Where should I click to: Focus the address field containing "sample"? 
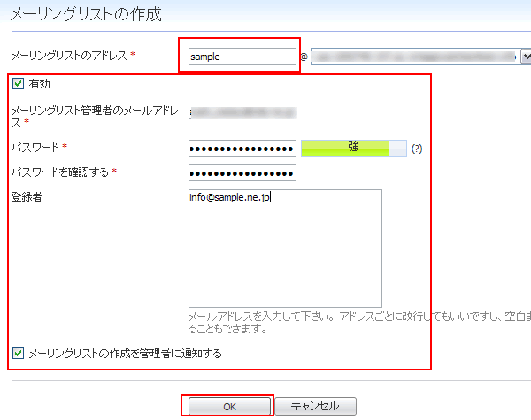click(x=242, y=57)
